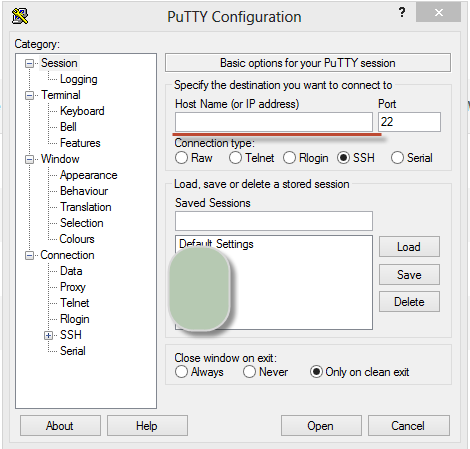The image size is (470, 449).
Task: Select SSH connection type radio button
Action: pos(343,158)
